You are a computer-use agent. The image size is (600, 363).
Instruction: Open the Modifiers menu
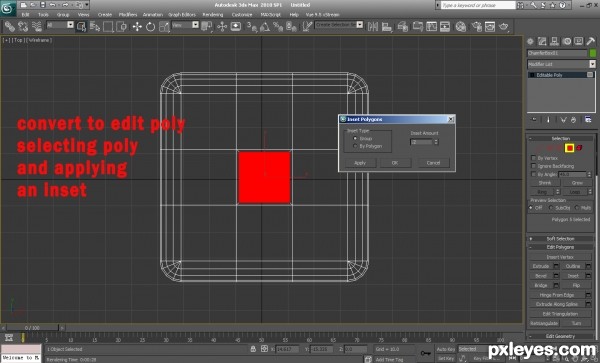pyautogui.click(x=128, y=15)
